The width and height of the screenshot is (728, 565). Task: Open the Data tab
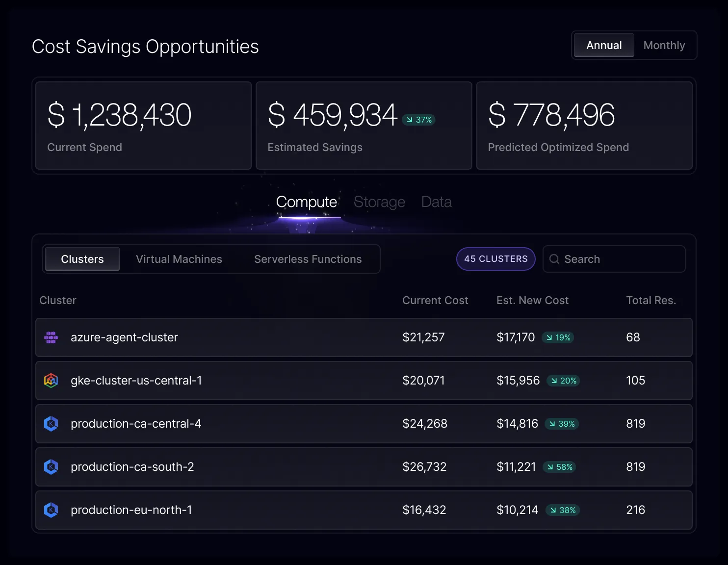437,202
